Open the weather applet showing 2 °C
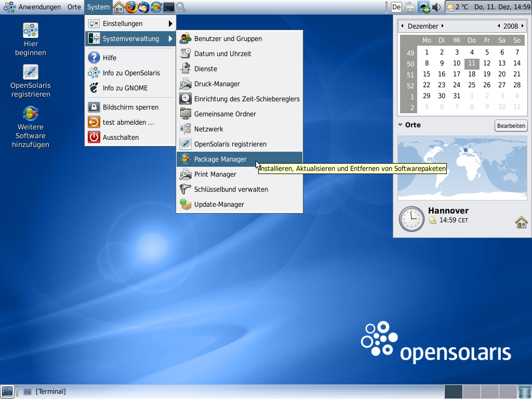This screenshot has width=532, height=399. [458, 7]
